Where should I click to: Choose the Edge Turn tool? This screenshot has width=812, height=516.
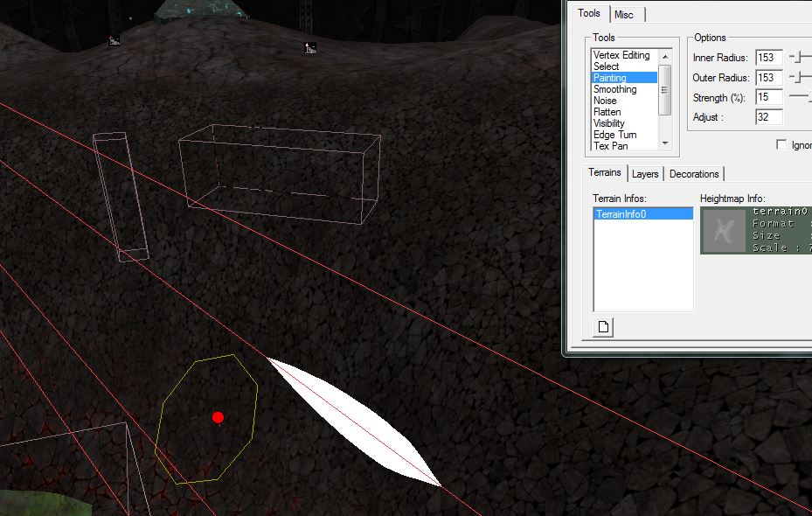click(x=614, y=135)
